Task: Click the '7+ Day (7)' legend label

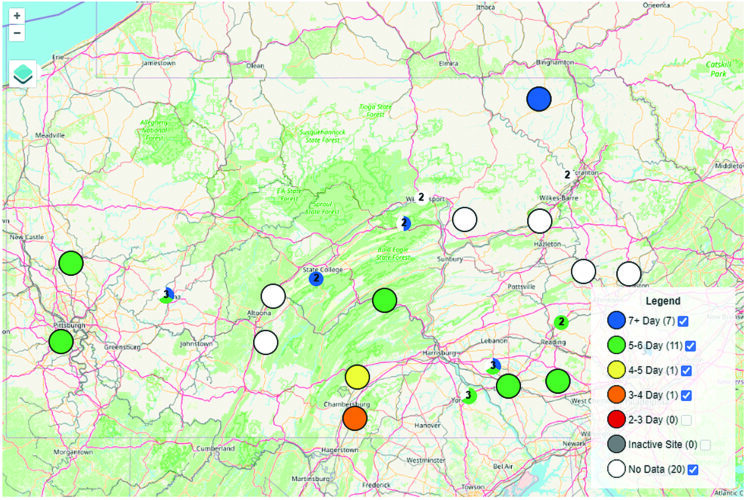Action: [x=651, y=320]
